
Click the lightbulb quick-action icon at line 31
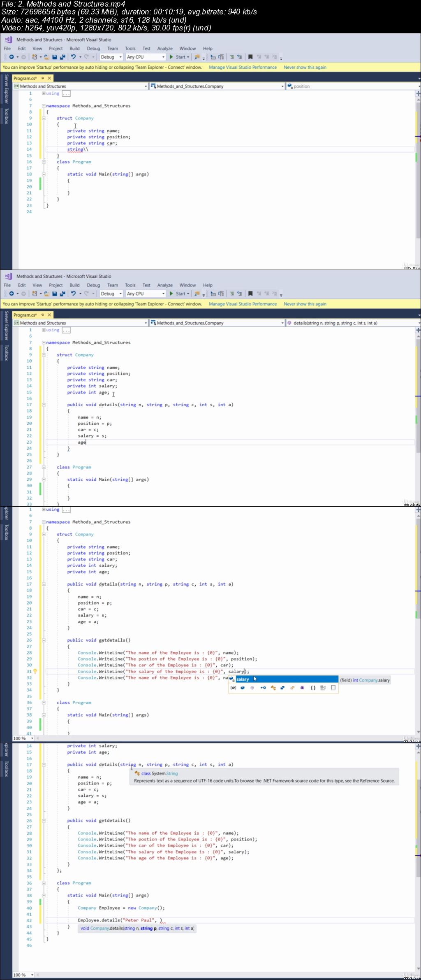click(35, 671)
